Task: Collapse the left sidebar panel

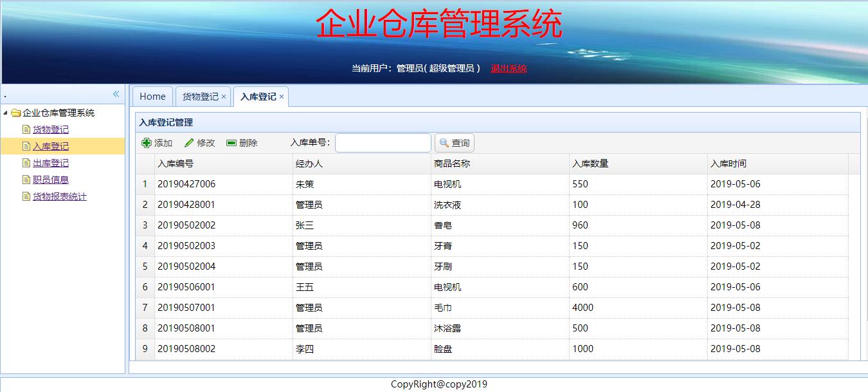Action: coord(116,94)
